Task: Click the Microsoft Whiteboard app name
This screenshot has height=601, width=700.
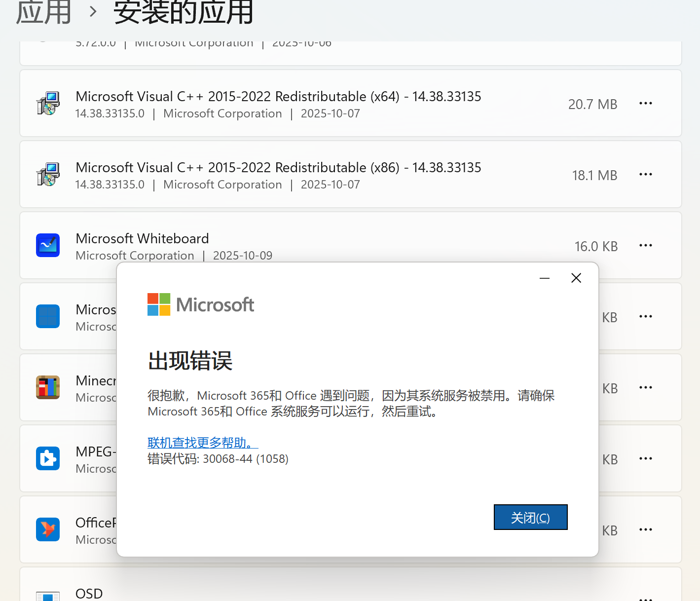Action: click(142, 238)
